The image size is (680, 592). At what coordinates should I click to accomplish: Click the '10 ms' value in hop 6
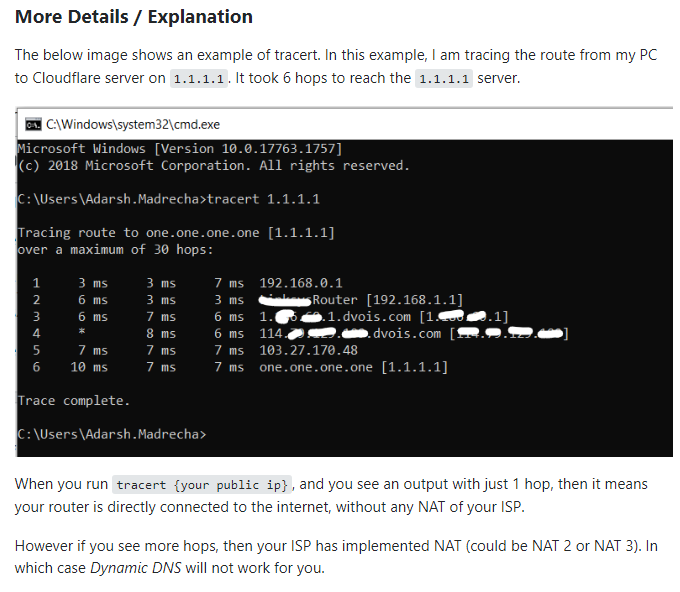point(89,367)
